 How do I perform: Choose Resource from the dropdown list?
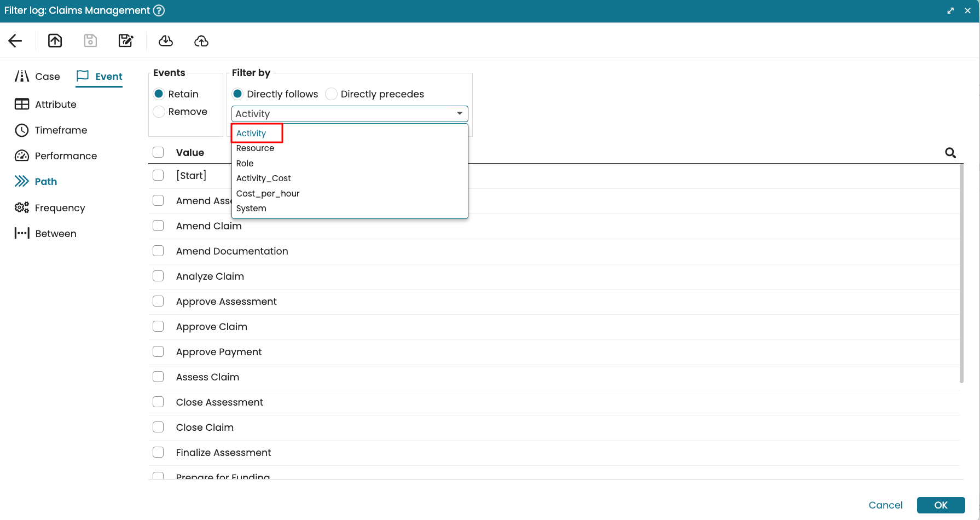coord(255,148)
